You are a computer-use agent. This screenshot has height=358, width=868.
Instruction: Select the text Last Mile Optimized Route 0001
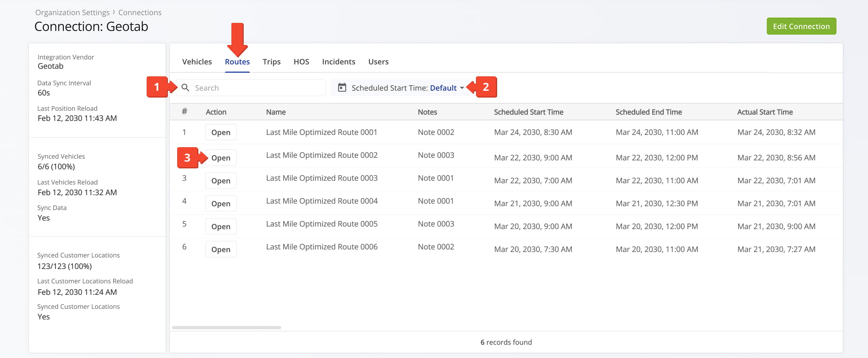(x=322, y=132)
